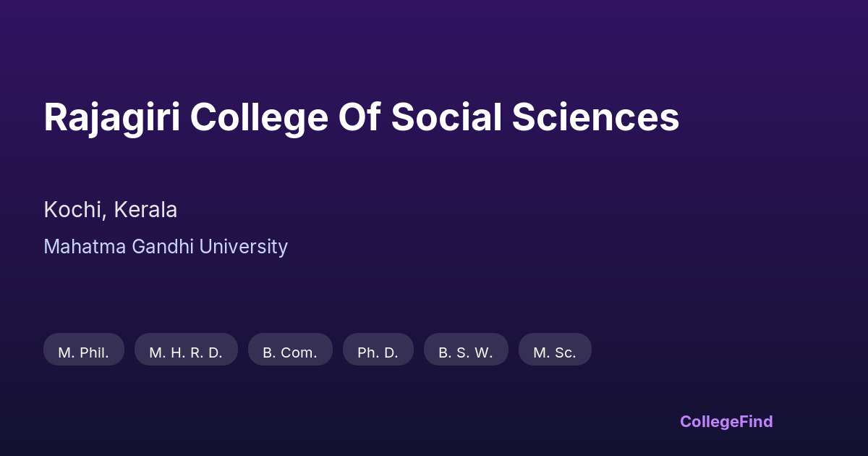The height and width of the screenshot is (456, 868).
Task: Click the word Of in the heading
Action: pos(359,117)
